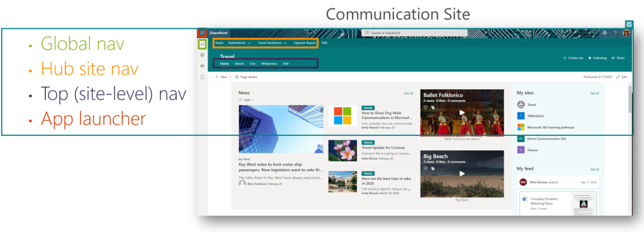
Task: Open the New dropdown in command bar
Action: (x=223, y=77)
